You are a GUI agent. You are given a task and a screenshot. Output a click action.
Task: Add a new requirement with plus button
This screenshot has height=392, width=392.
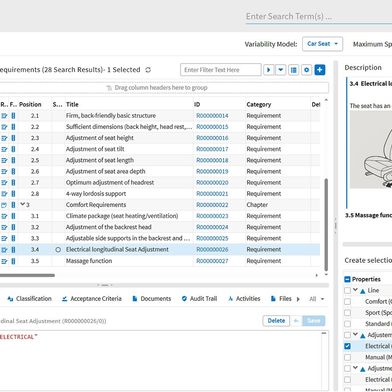tap(320, 70)
